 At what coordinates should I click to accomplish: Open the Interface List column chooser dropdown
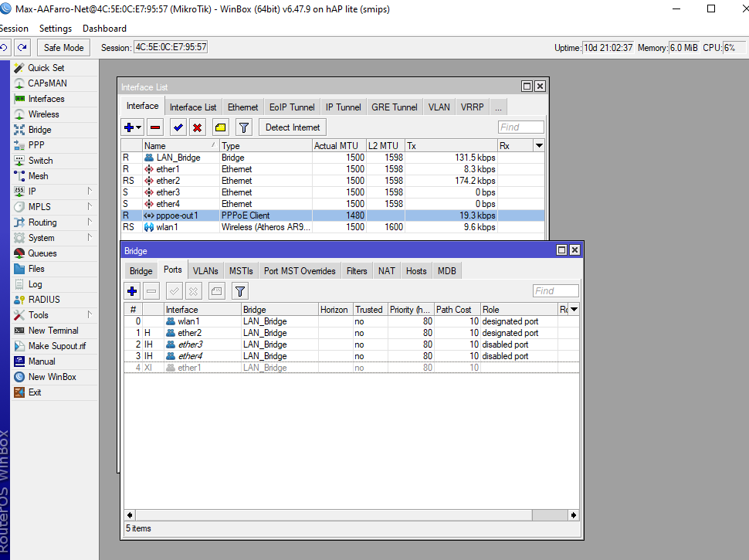tap(539, 145)
